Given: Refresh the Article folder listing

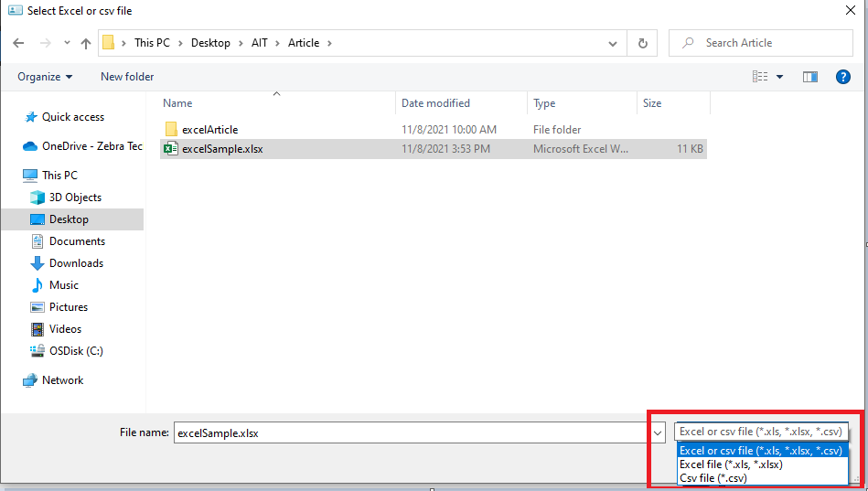Looking at the screenshot, I should click(643, 43).
